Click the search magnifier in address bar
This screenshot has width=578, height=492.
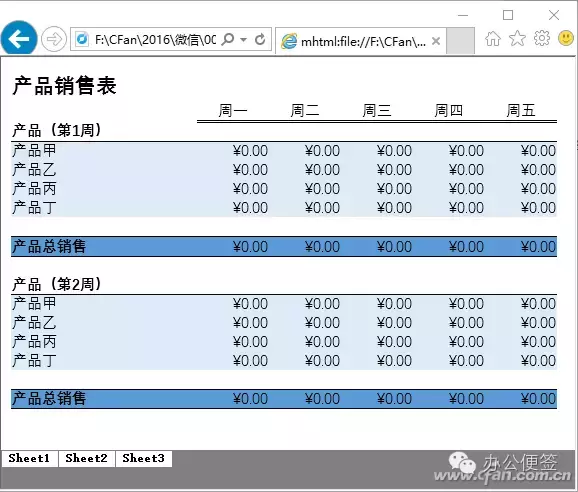[x=228, y=39]
